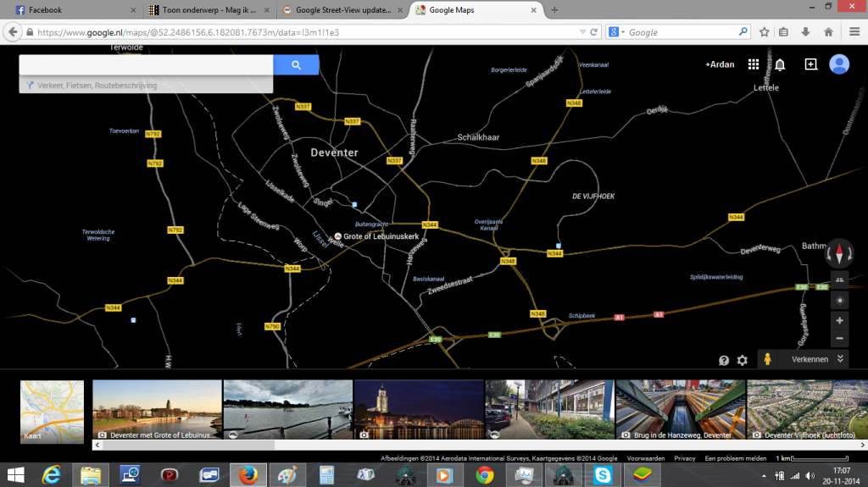Open the URL history dropdown arrow
The height and width of the screenshot is (487, 868).
coord(582,32)
